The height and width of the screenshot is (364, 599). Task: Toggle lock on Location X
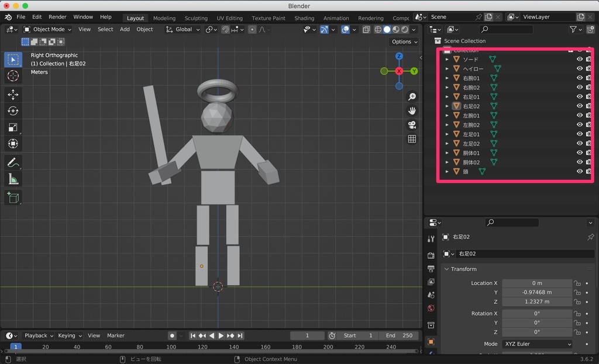[x=577, y=283]
